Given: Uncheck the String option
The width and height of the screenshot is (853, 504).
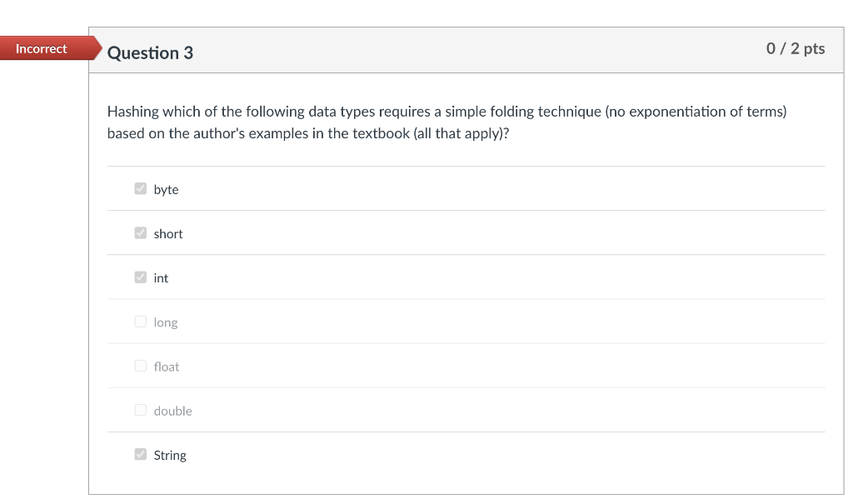Looking at the screenshot, I should click(140, 454).
